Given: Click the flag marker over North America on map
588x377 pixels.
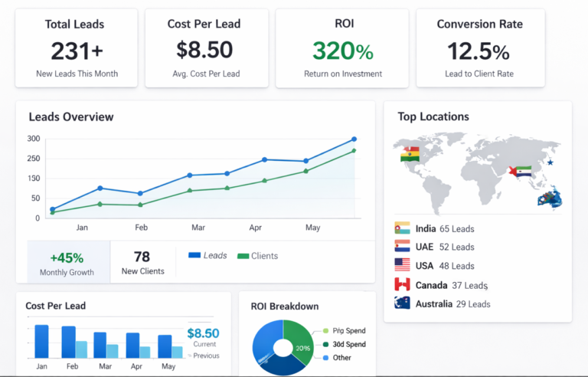Looking at the screenshot, I should click(410, 154).
